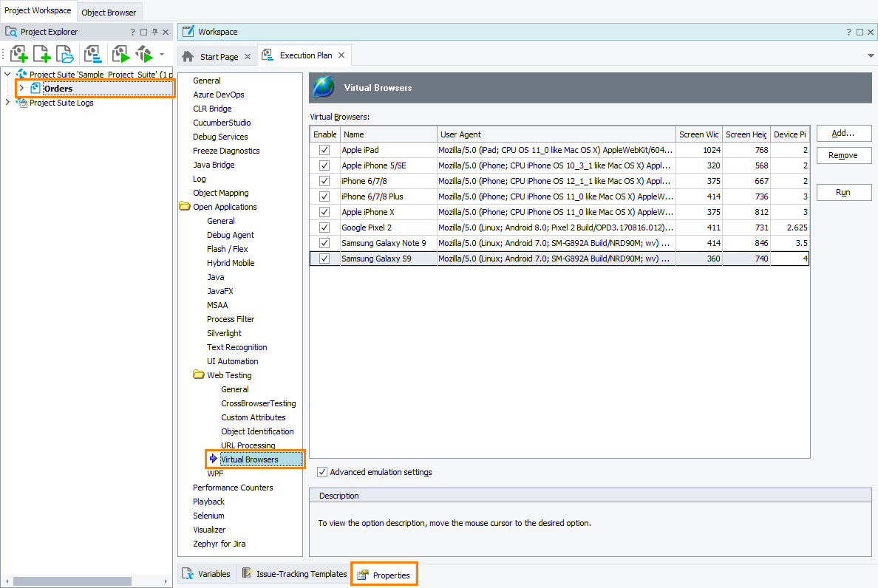Uncheck the Google Pixel 2 entry
This screenshot has width=878, height=588.
pos(324,227)
